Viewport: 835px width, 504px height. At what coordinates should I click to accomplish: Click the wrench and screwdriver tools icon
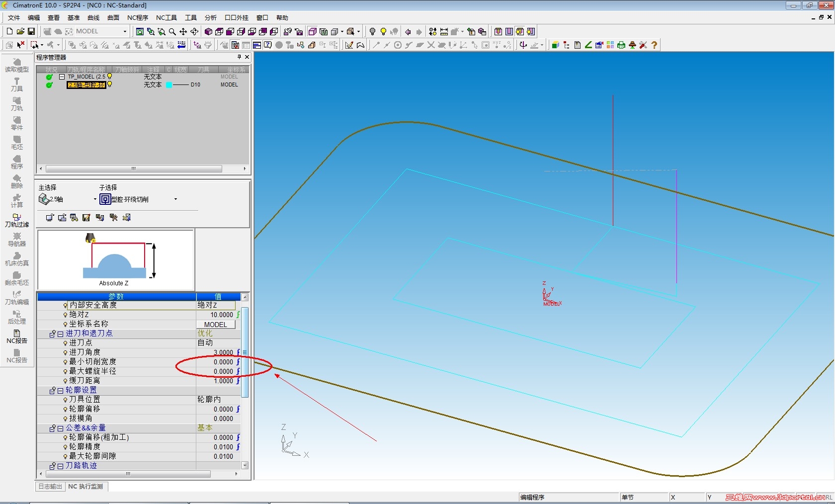[x=643, y=45]
